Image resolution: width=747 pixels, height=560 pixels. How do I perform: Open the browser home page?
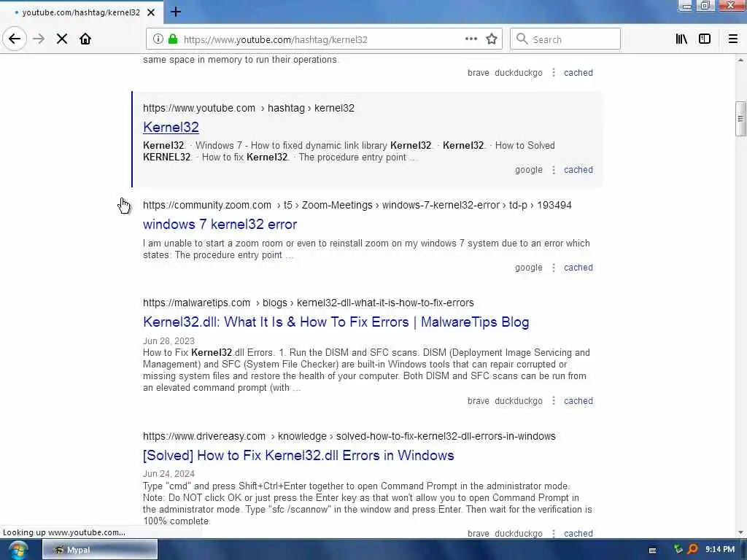[x=85, y=39]
